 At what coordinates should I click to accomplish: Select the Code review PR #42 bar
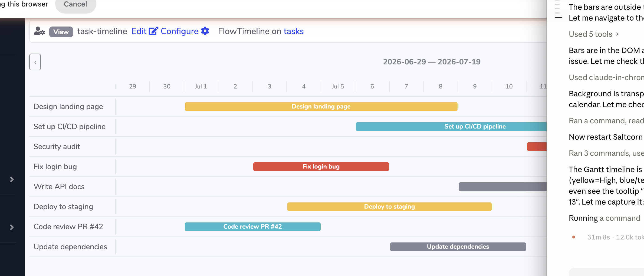(x=252, y=227)
